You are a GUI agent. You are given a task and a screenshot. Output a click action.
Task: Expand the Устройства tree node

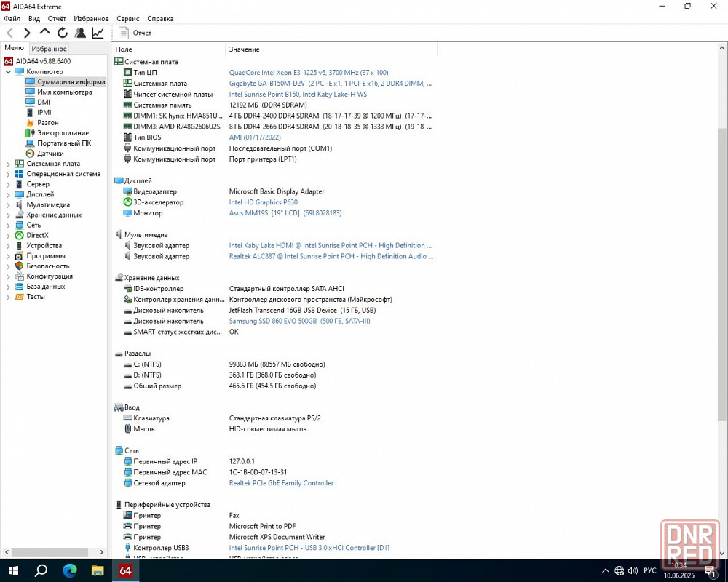[8, 245]
